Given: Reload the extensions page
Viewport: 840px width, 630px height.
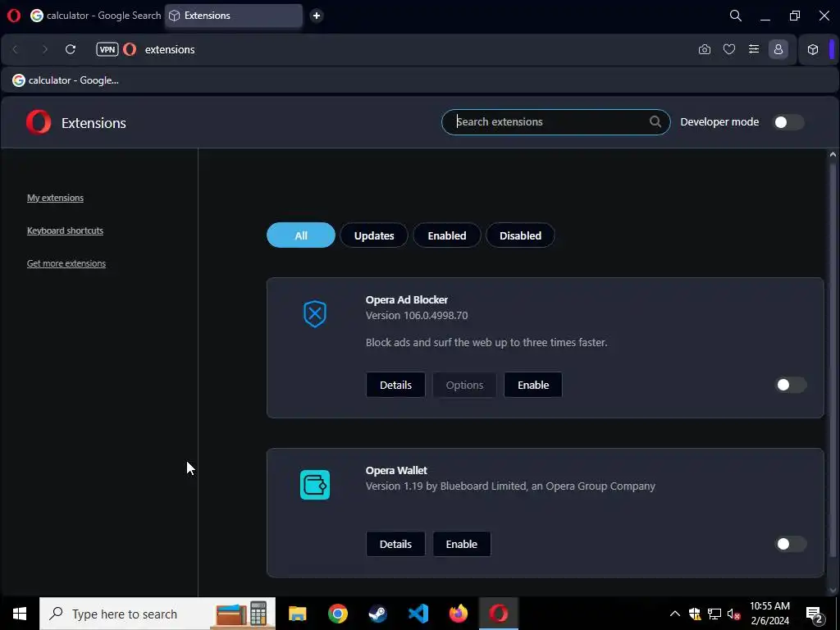Looking at the screenshot, I should (71, 49).
